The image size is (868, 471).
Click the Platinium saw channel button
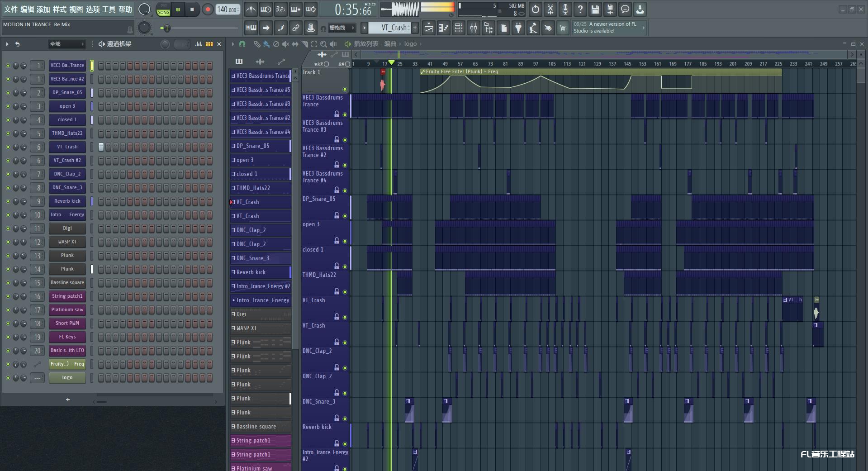67,310
